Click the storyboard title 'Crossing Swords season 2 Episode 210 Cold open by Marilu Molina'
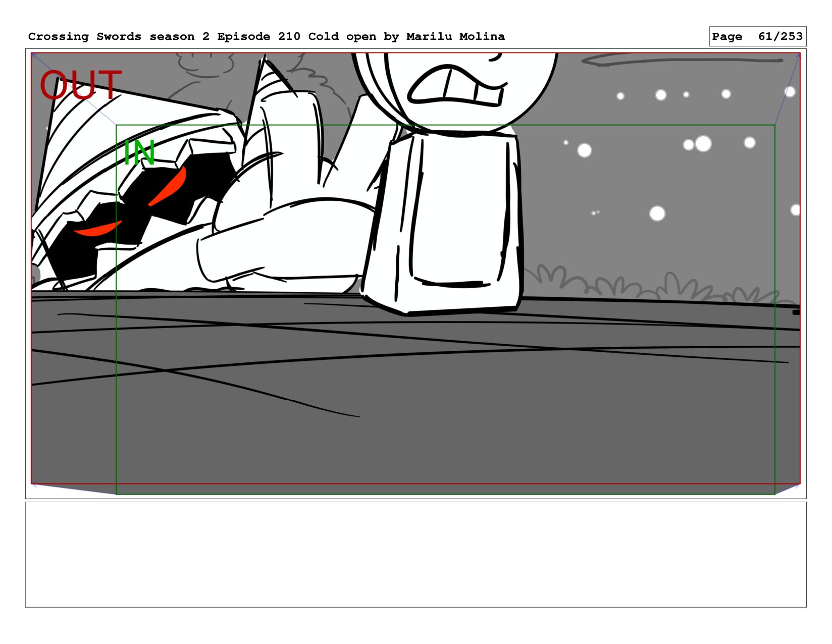Viewport: 832px width, 644px height. point(267,36)
